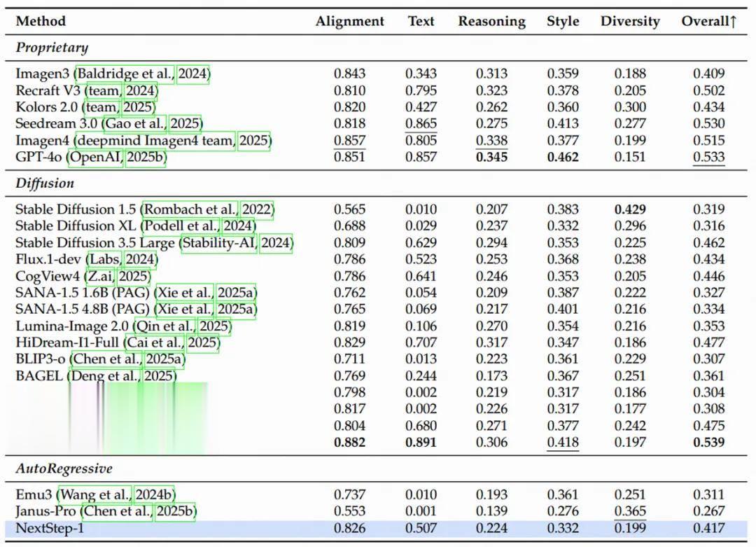Select the Lumina-Image 2.0 method name
Viewport: 756px width, 547px height.
click(x=72, y=326)
